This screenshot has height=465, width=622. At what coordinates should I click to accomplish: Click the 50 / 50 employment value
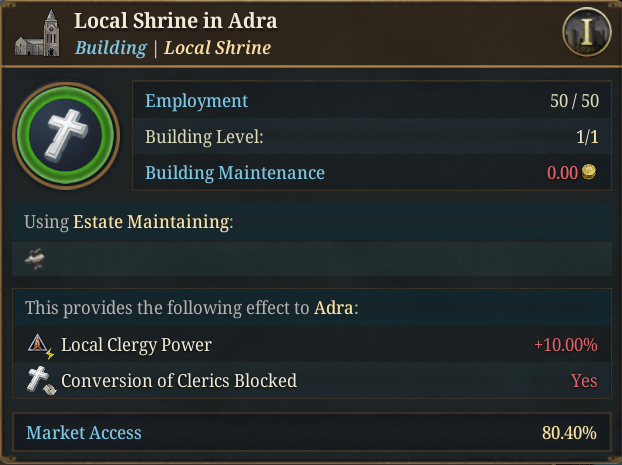(x=573, y=101)
